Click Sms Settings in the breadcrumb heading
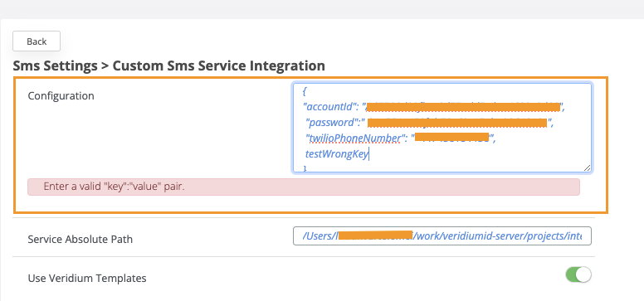 56,66
